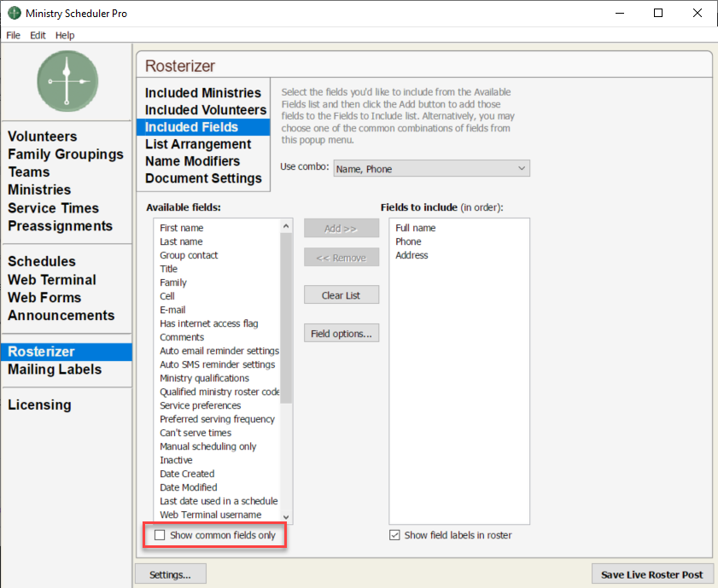Viewport: 718px width, 588px height.
Task: Select Preferred serving frequency field
Action: tap(217, 419)
